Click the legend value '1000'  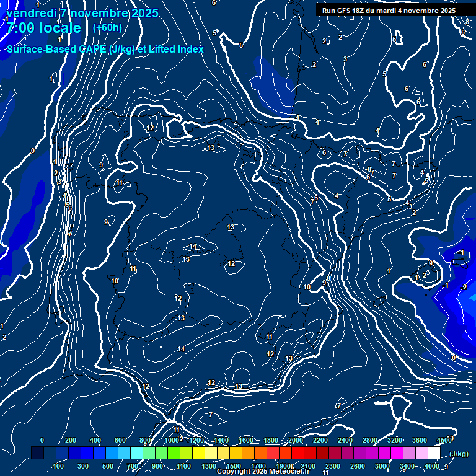coord(172,440)
